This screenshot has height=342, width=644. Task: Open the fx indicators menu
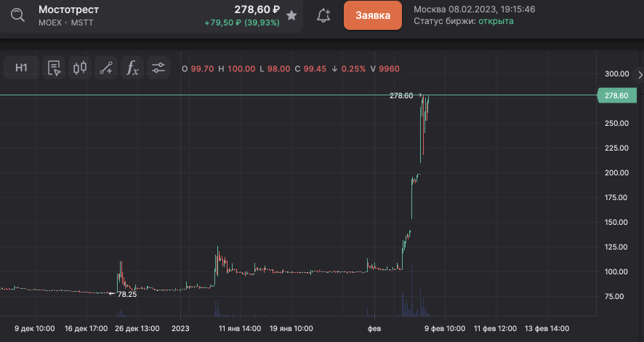(132, 68)
